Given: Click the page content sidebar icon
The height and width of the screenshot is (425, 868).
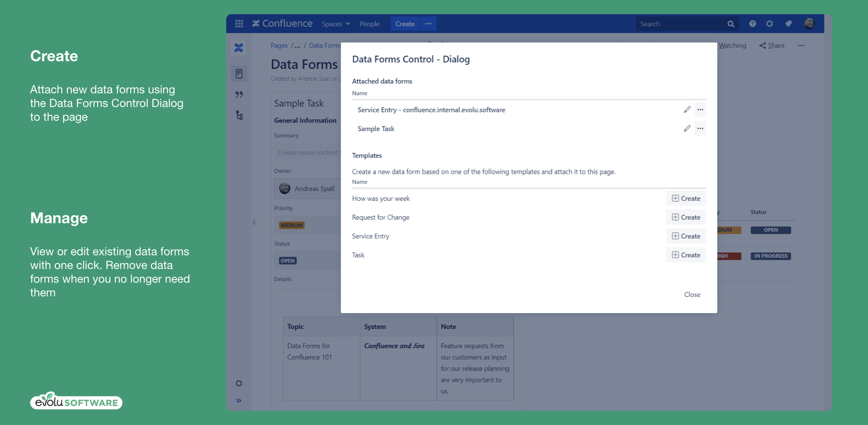Looking at the screenshot, I should [x=239, y=73].
